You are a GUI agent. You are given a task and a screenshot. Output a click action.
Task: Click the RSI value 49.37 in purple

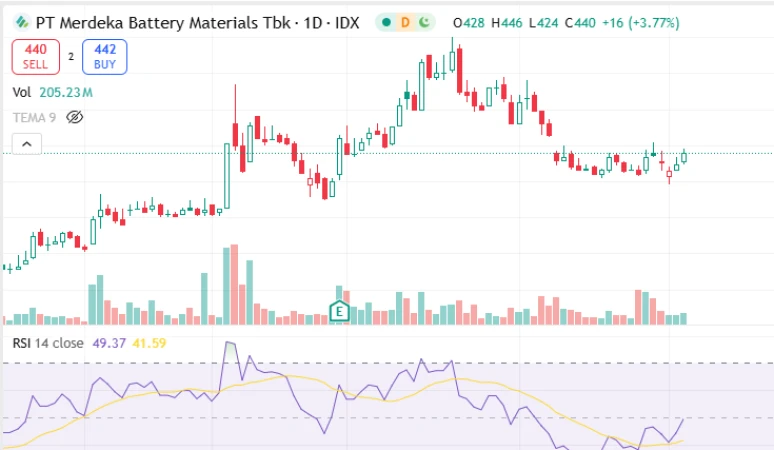[107, 343]
